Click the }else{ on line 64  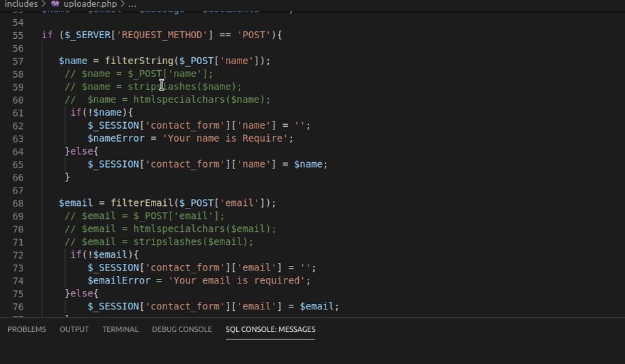coord(82,151)
